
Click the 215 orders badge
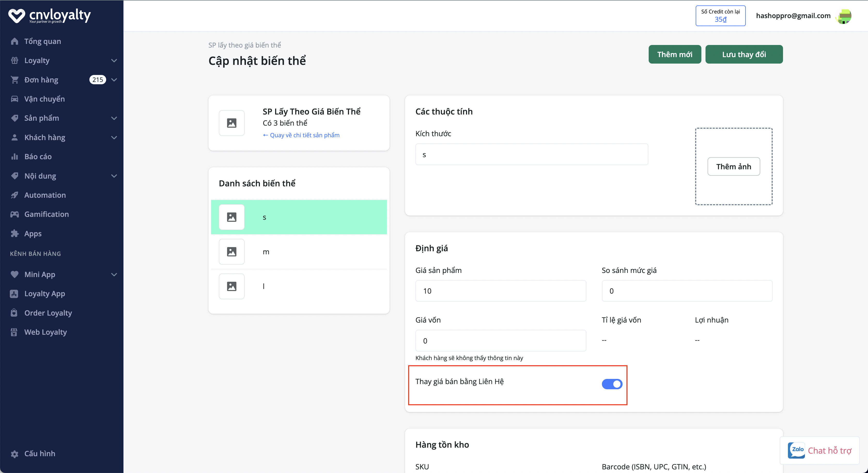click(x=97, y=80)
